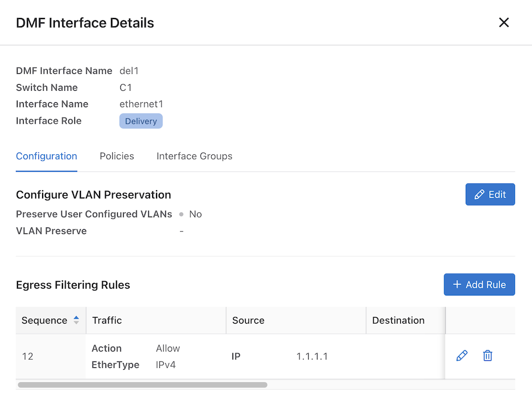Click the Allow action value
This screenshot has width=532, height=409.
pyautogui.click(x=168, y=348)
